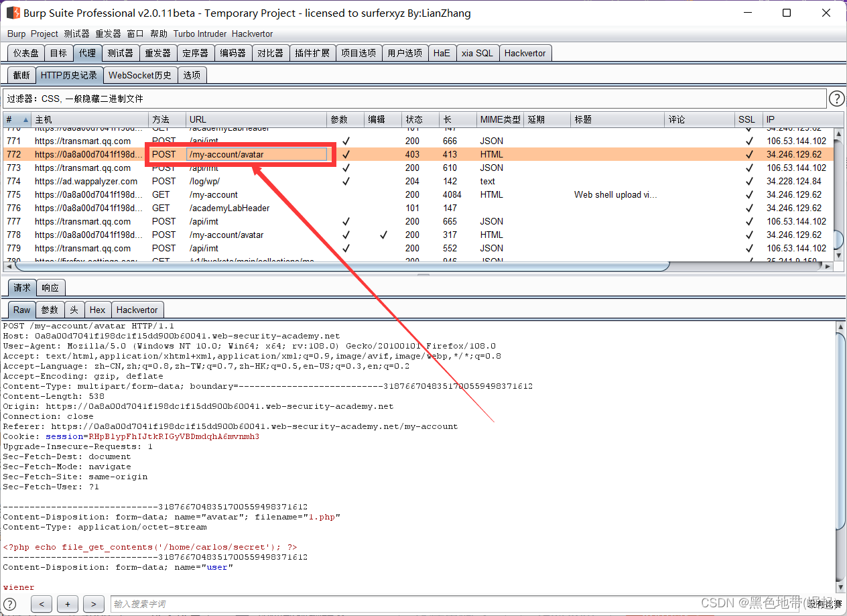Open the 截断 proxy sub-tab
This screenshot has height=616, width=847.
[21, 75]
